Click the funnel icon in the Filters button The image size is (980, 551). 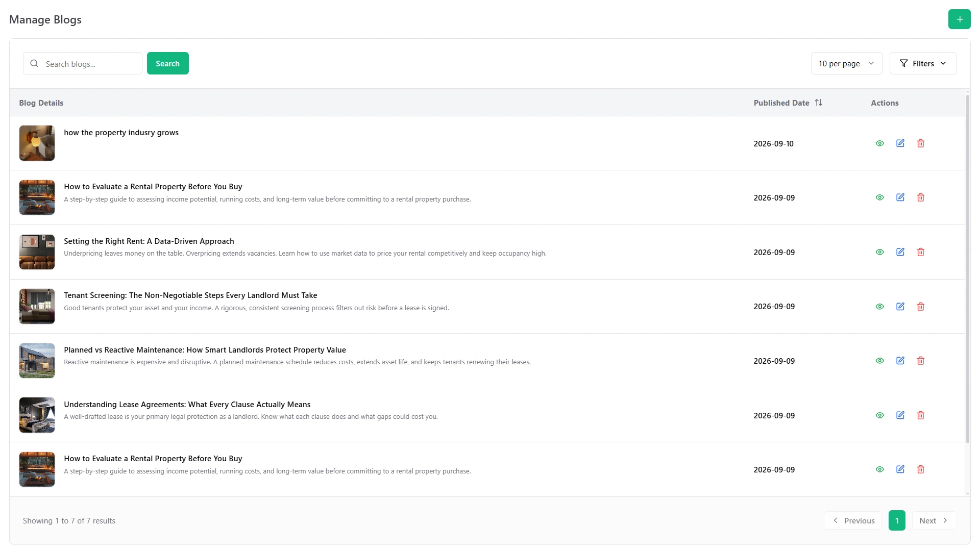point(903,63)
